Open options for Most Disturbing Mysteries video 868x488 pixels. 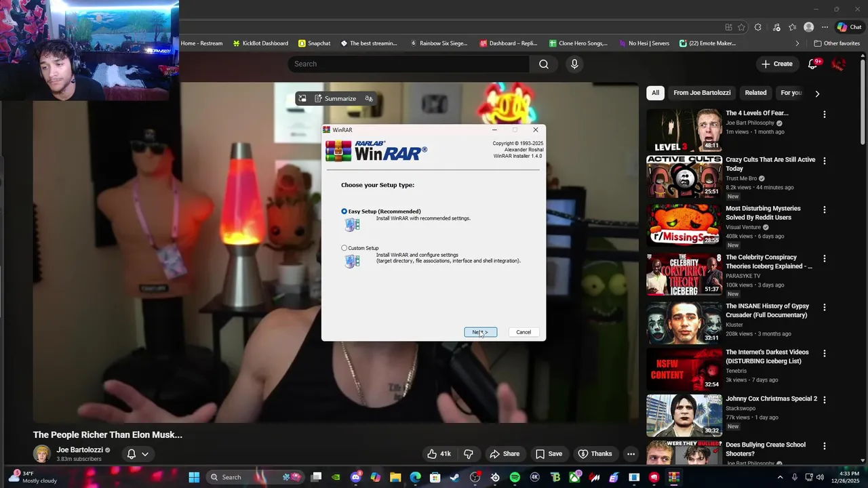coord(825,210)
